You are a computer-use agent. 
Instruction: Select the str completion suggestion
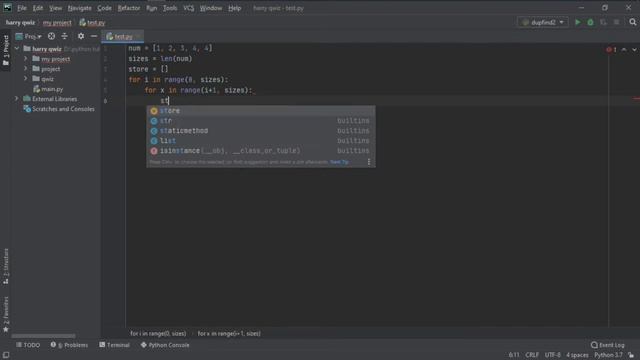point(261,121)
